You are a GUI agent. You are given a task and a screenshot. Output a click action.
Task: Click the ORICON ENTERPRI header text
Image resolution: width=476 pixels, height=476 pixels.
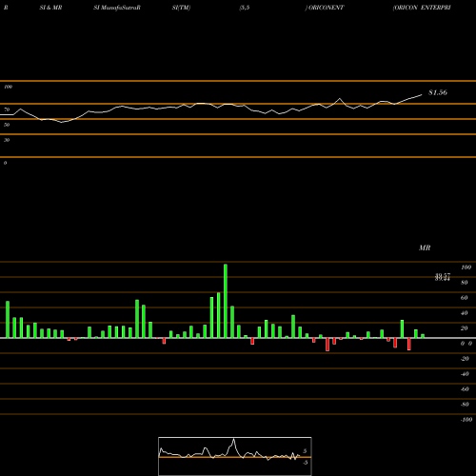click(x=422, y=8)
